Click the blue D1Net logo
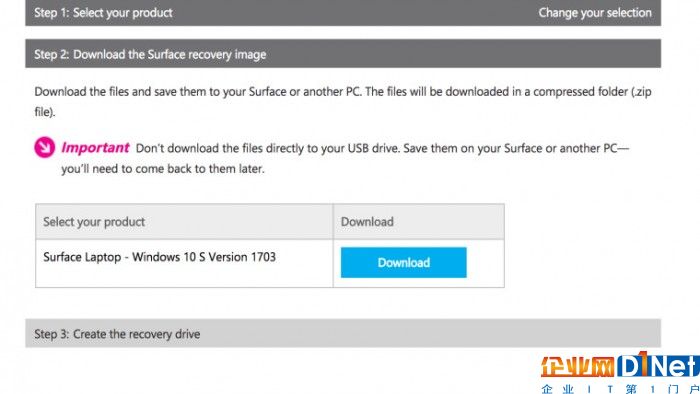 [x=658, y=365]
